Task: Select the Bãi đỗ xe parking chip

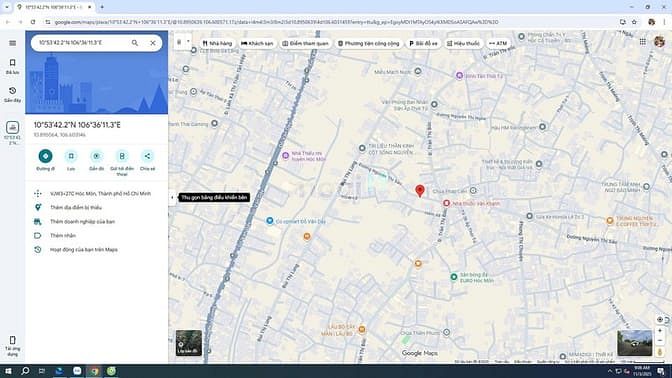Action: click(423, 43)
